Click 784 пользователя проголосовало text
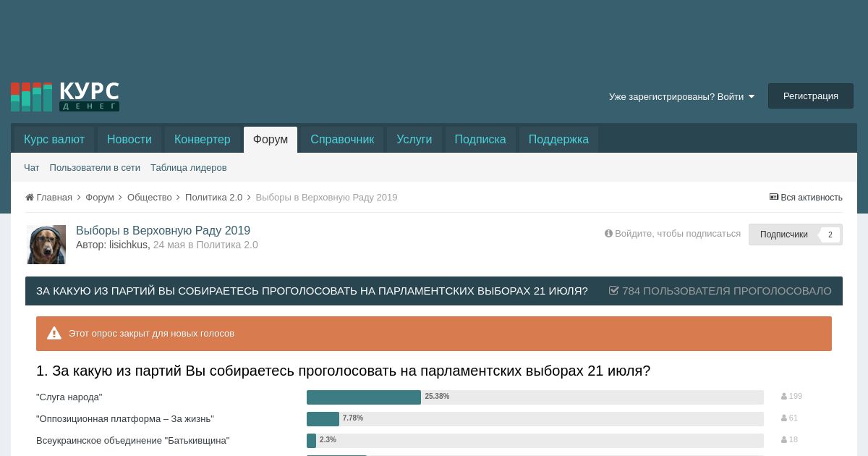 [727, 290]
